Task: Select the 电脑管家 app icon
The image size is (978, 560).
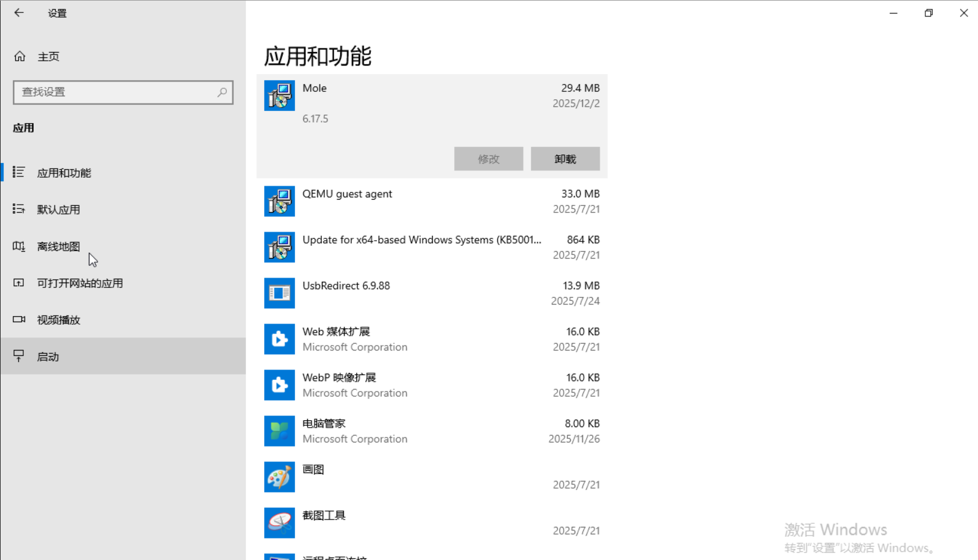Action: (279, 431)
